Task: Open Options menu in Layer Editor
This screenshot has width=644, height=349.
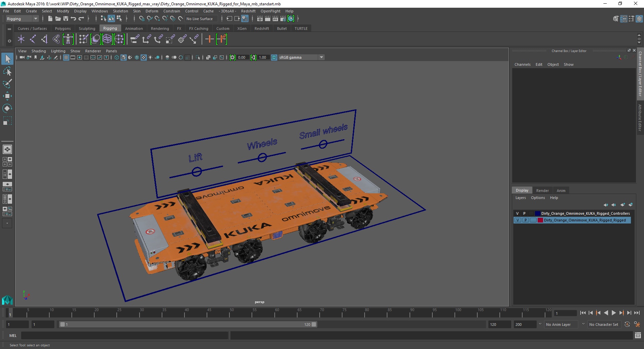Action: 538,198
